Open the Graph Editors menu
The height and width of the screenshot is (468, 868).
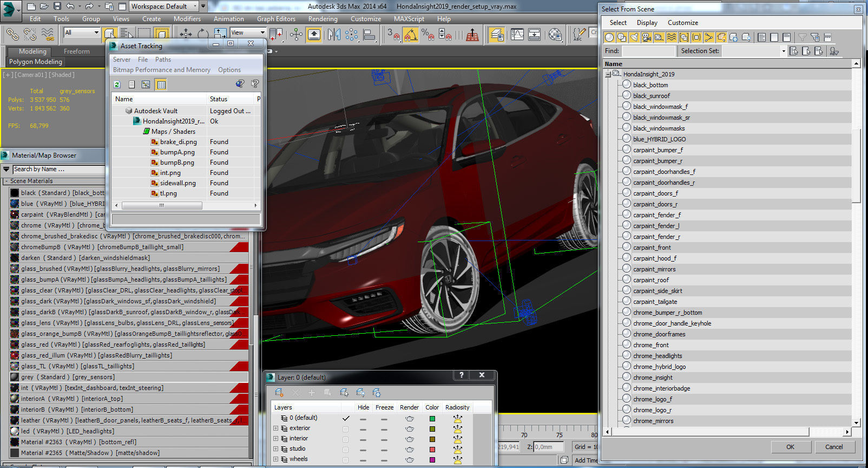click(x=276, y=18)
